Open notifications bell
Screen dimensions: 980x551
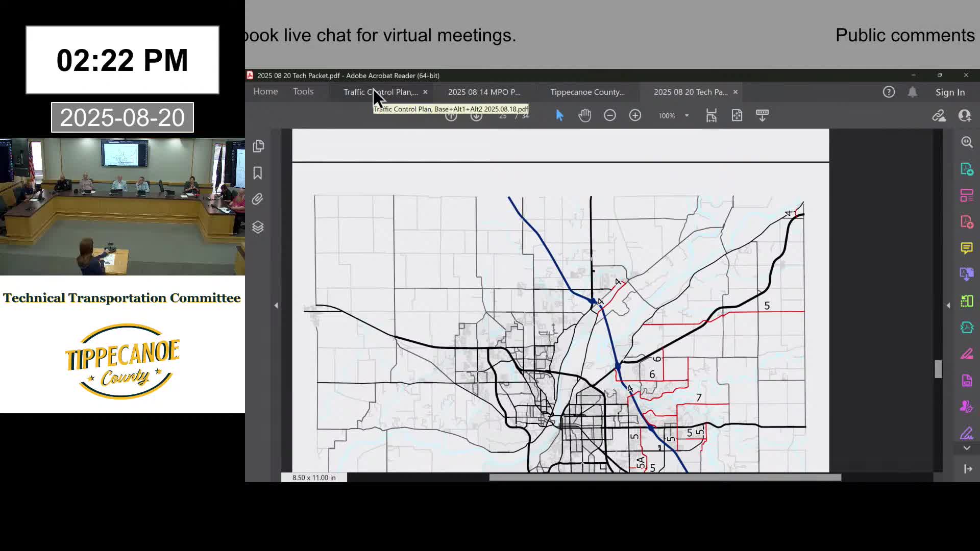click(x=912, y=92)
